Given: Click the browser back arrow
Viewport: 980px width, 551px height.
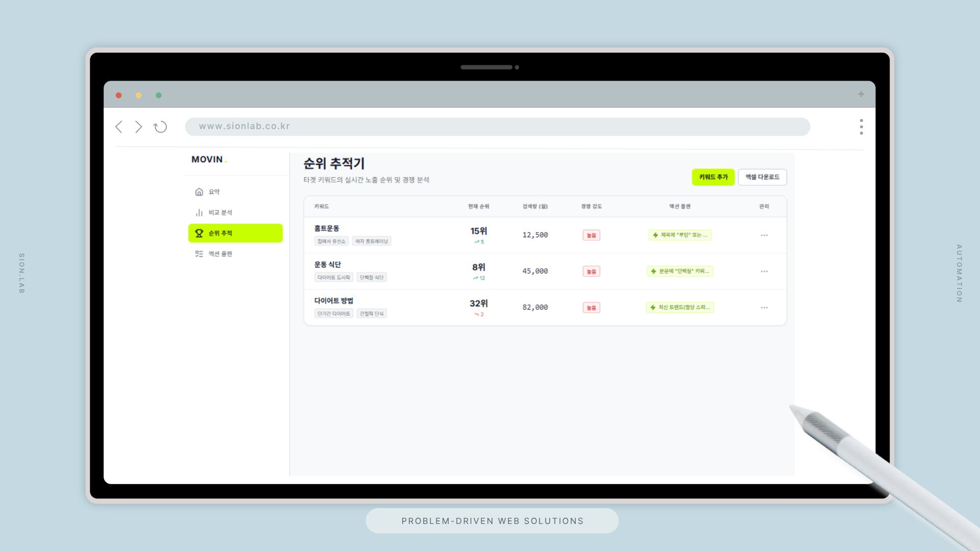Looking at the screenshot, I should (x=119, y=127).
